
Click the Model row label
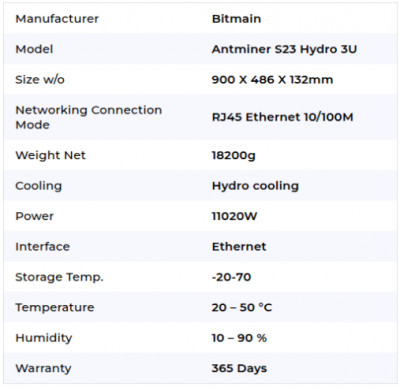coord(34,49)
